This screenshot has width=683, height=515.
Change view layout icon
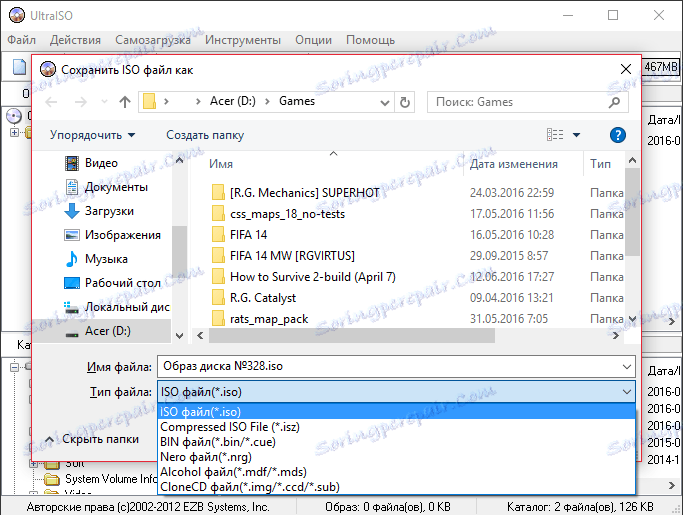point(555,135)
